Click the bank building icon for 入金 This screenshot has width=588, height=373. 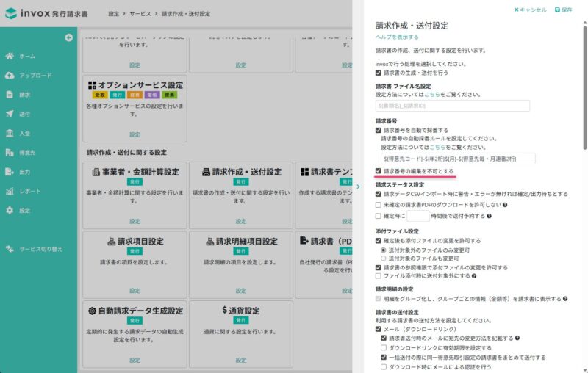(10, 134)
